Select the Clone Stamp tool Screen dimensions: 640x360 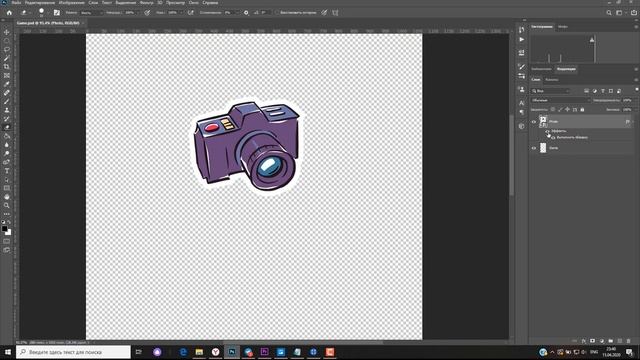pos(7,110)
